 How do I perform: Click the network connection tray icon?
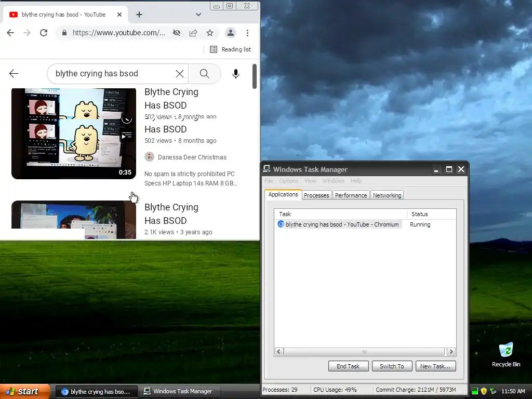(x=493, y=391)
